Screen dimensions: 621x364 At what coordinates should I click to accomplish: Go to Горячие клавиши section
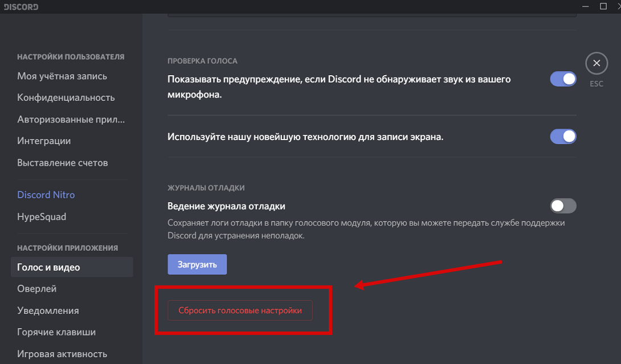pos(56,332)
